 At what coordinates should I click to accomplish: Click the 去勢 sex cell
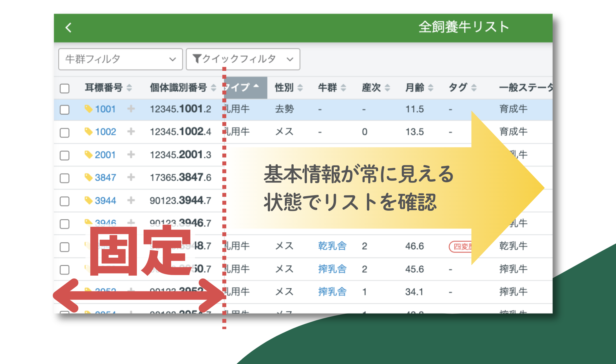(x=284, y=109)
